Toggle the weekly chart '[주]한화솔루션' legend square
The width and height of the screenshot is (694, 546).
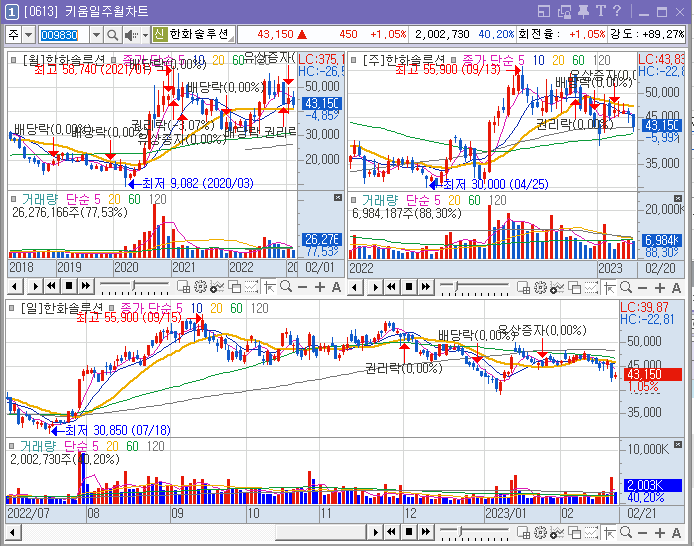click(353, 60)
